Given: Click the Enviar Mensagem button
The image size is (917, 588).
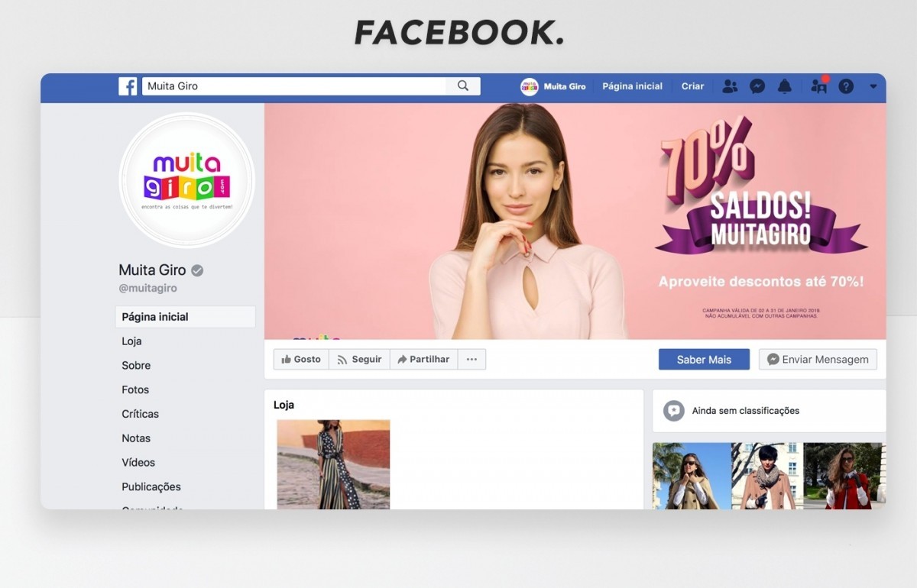Looking at the screenshot, I should pos(818,360).
